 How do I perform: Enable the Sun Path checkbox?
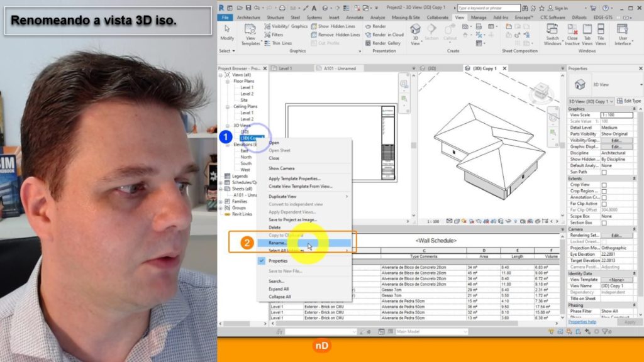pos(604,172)
